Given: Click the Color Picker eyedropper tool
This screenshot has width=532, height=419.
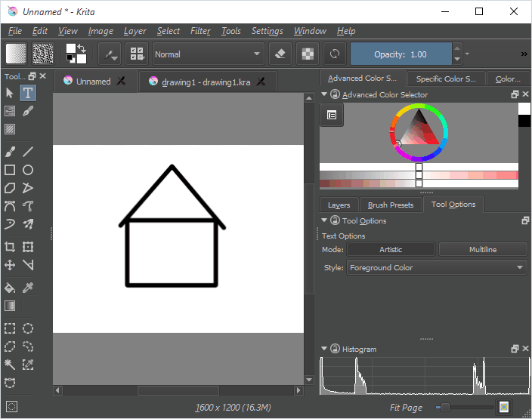Looking at the screenshot, I should 28,288.
